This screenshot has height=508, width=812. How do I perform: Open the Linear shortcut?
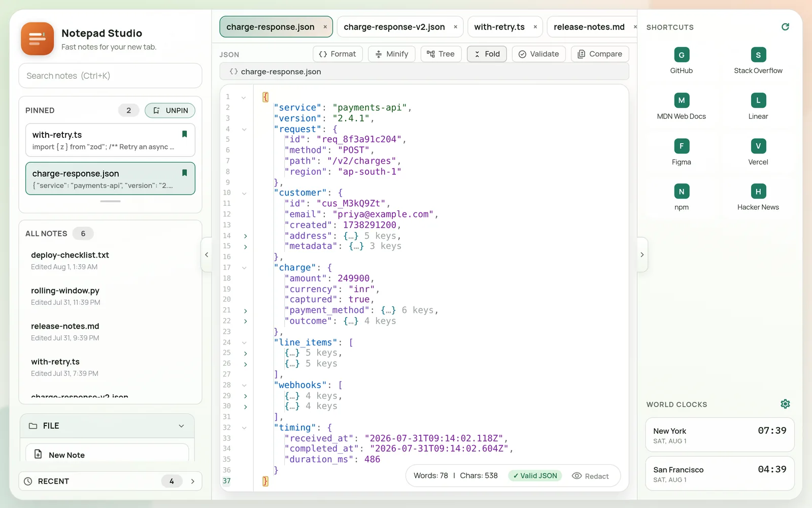pos(758,106)
